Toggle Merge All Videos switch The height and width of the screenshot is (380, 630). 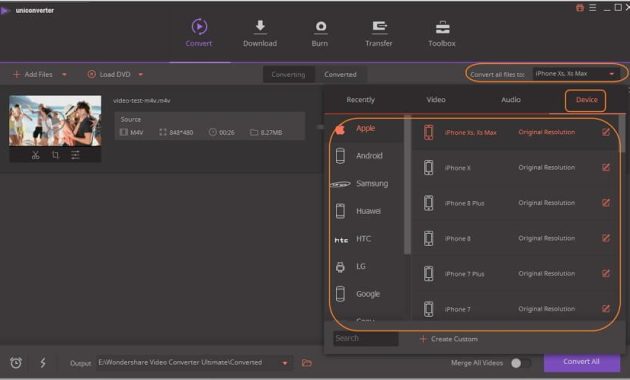(521, 363)
